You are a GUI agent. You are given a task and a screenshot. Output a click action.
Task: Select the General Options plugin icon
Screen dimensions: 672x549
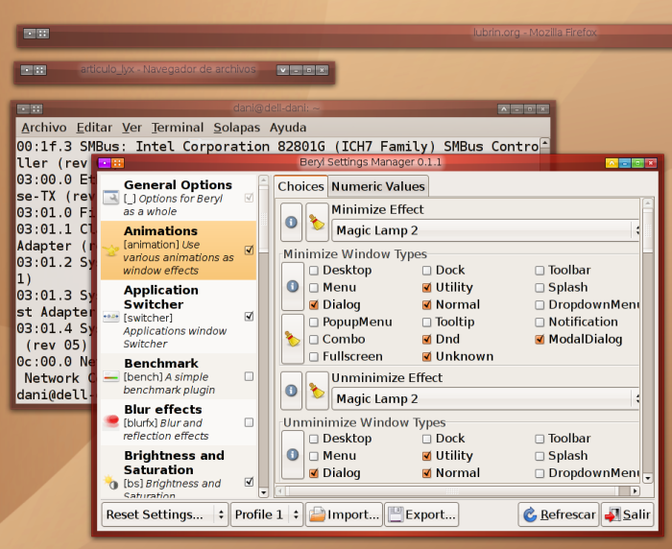[x=111, y=198]
